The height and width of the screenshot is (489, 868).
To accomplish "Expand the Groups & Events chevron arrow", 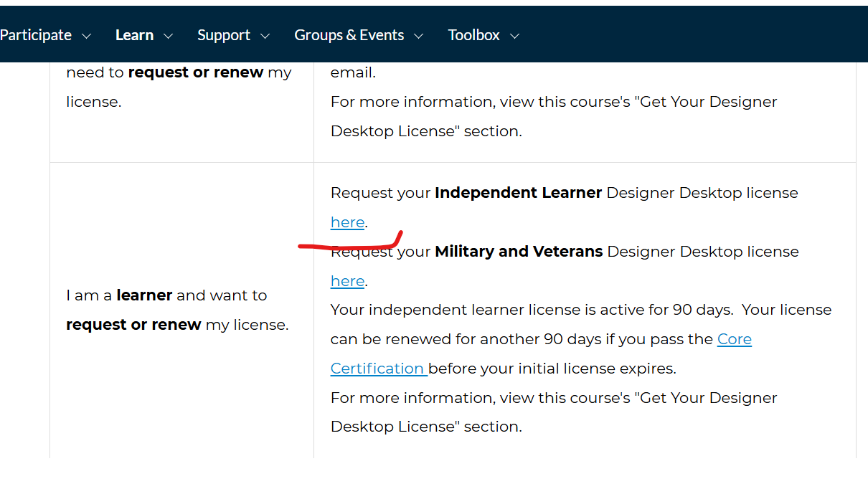I will pos(419,36).
